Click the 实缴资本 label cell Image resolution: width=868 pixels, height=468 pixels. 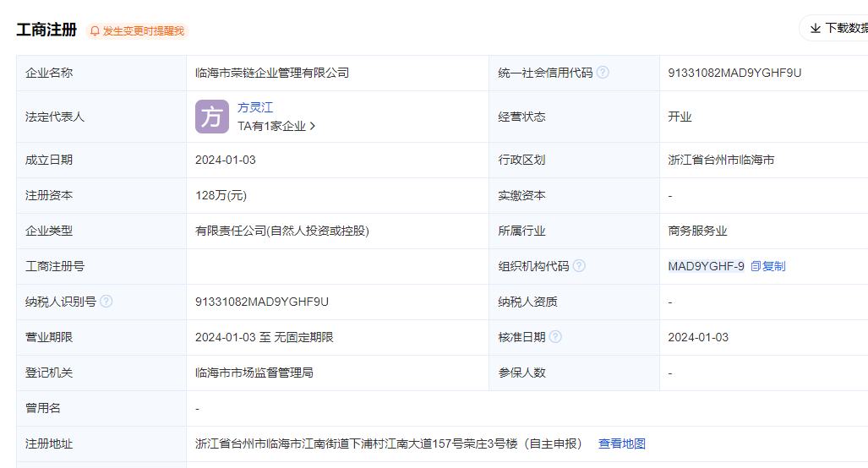[574, 195]
